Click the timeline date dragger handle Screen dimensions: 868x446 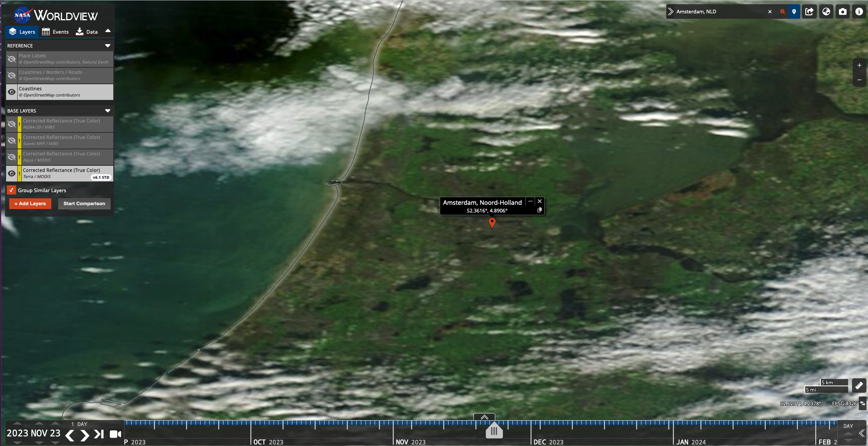[x=494, y=431]
